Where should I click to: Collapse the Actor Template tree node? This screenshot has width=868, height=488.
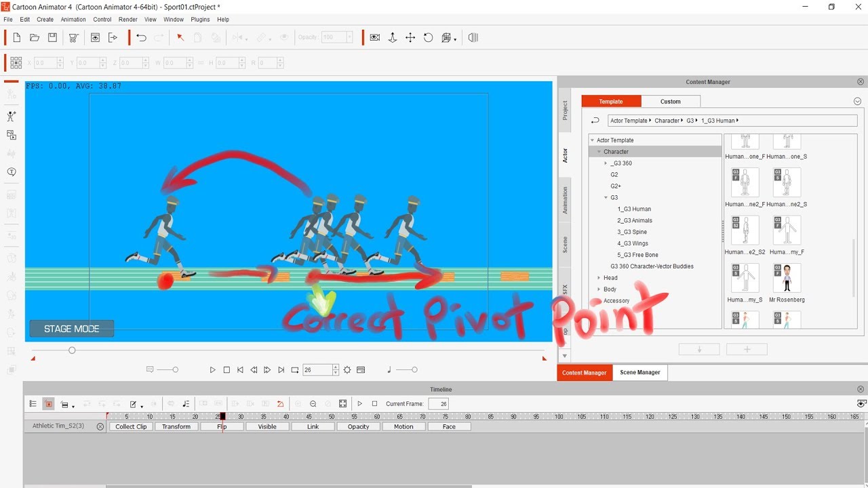tap(592, 140)
